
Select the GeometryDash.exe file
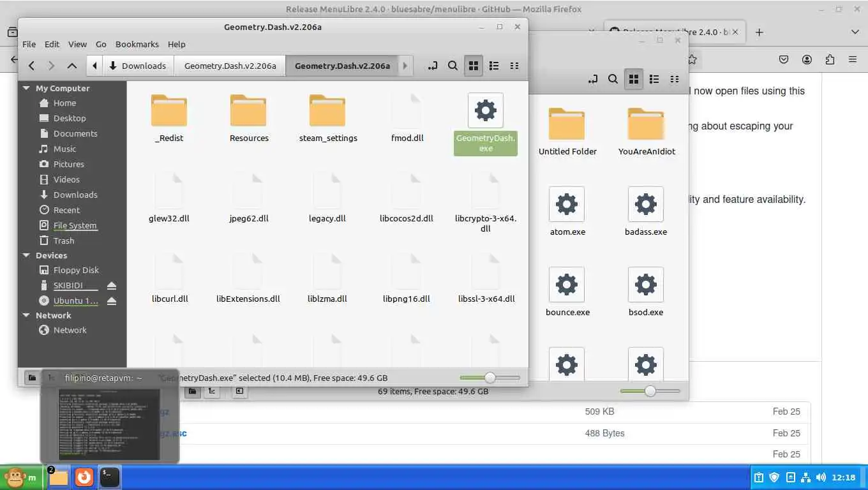[x=486, y=124]
